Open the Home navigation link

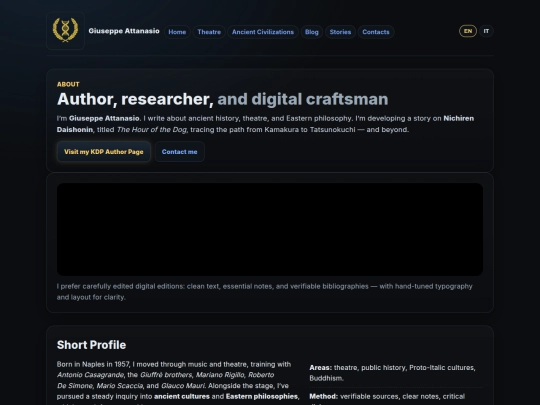tap(177, 32)
